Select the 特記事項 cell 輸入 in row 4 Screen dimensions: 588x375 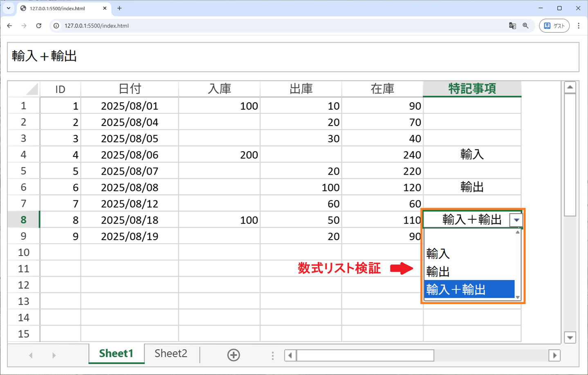(x=472, y=155)
